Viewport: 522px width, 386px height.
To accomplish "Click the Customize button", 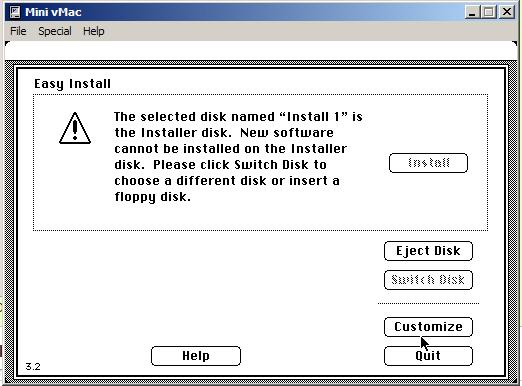I will pos(428,327).
